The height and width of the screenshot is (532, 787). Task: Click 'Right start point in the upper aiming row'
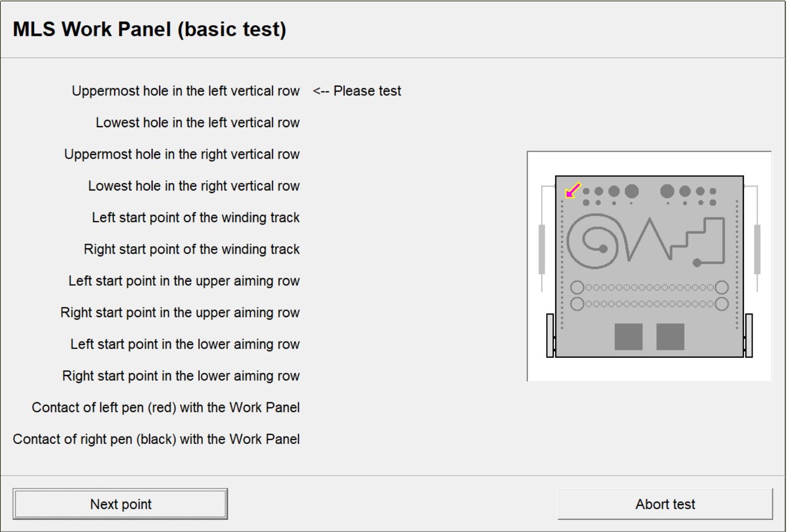pyautogui.click(x=180, y=313)
